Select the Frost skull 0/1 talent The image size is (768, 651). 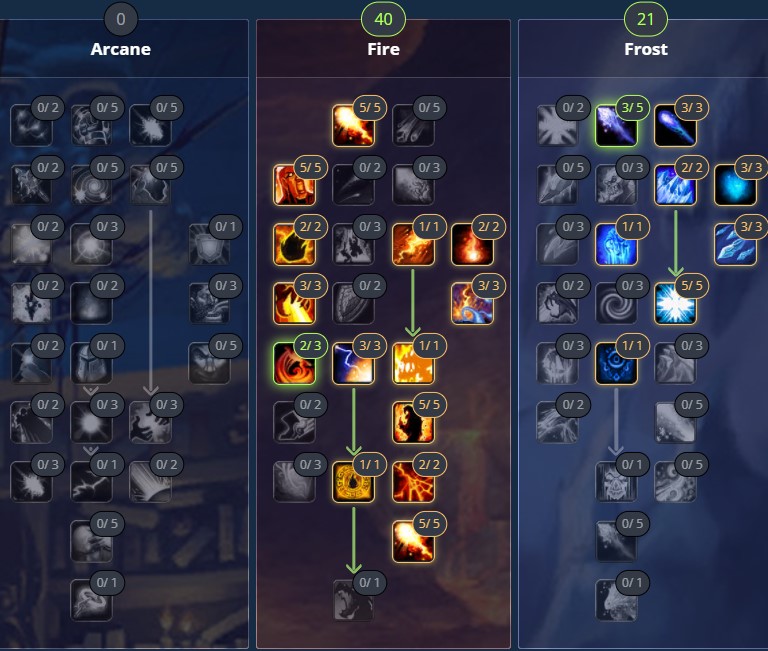click(x=616, y=482)
